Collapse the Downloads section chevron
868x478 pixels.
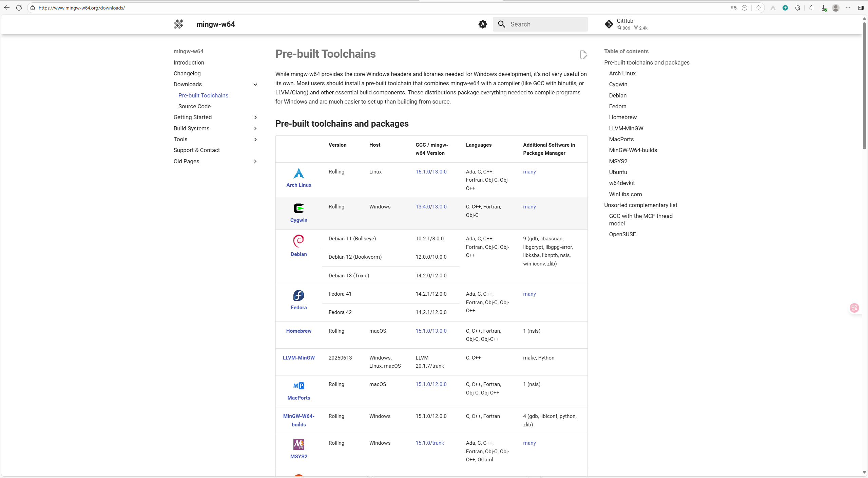[255, 85]
